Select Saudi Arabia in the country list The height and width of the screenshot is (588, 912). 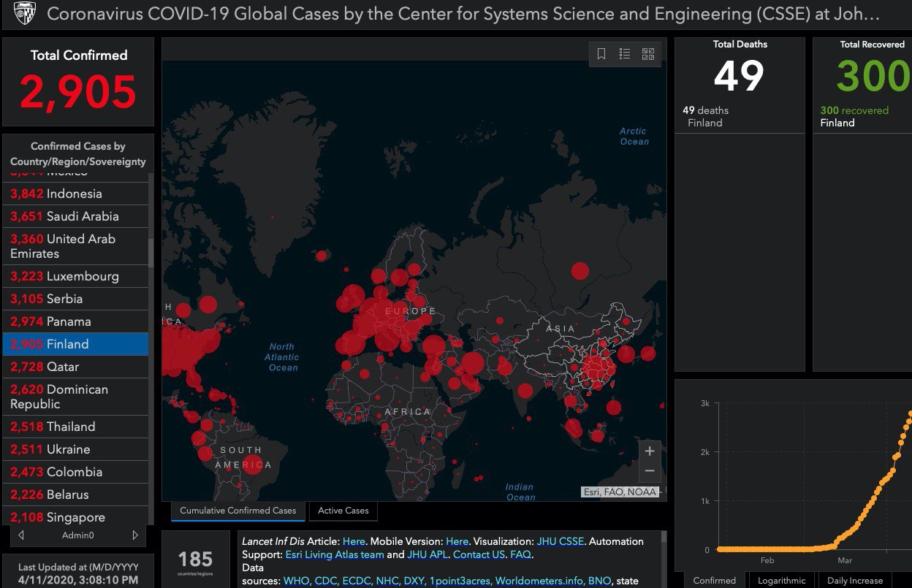76,216
